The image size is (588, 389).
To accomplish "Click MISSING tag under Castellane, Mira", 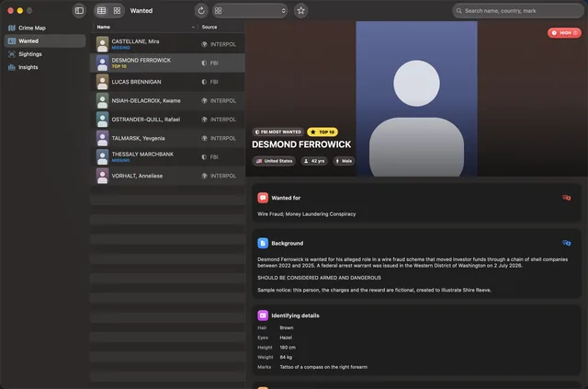I will tap(120, 48).
